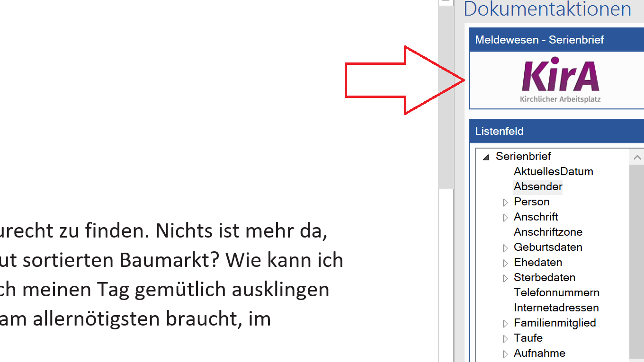The image size is (644, 362).
Task: Expand the Anschrift node
Action: (x=505, y=218)
